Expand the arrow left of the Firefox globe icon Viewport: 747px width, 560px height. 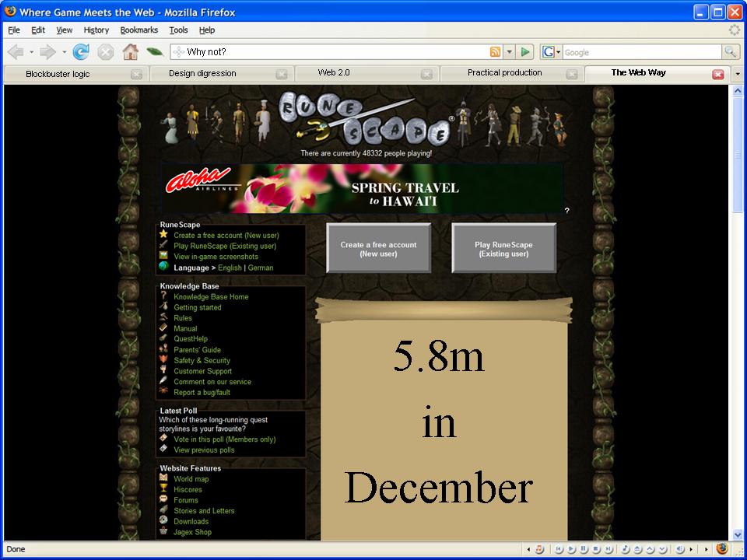tap(707, 549)
